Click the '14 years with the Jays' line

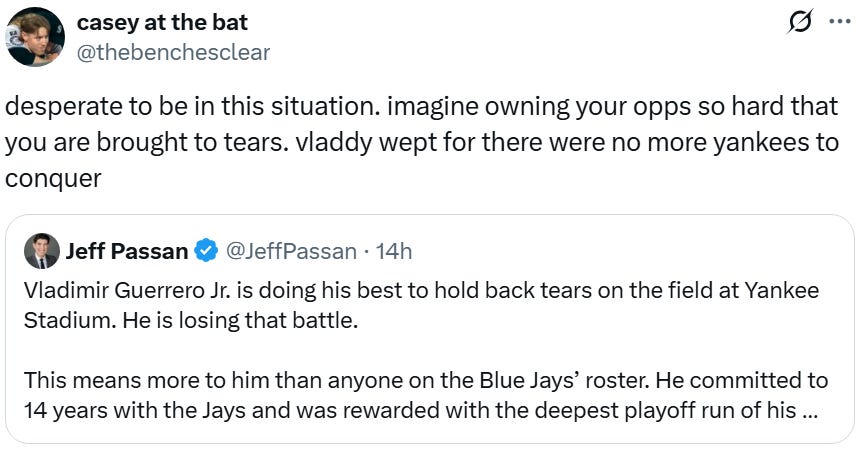point(421,411)
